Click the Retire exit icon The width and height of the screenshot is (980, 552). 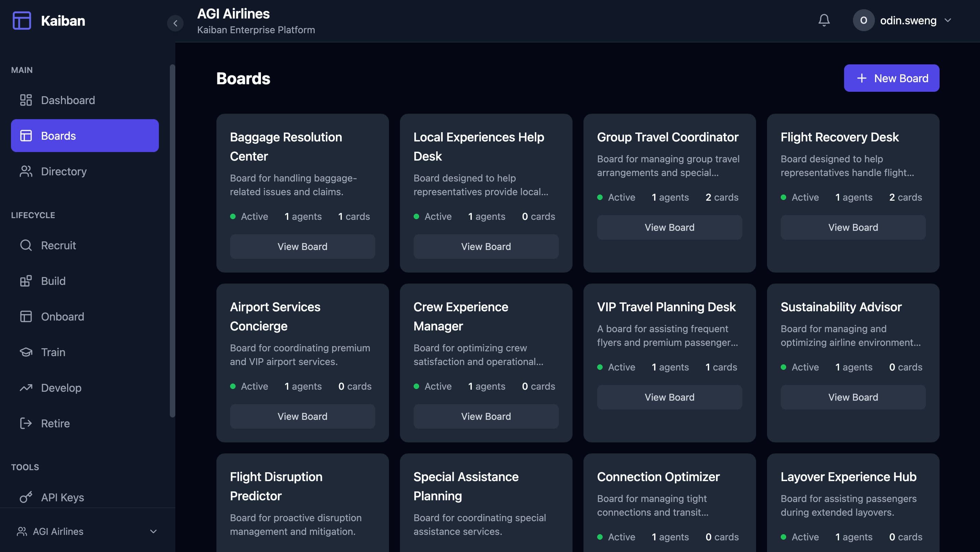(x=26, y=423)
